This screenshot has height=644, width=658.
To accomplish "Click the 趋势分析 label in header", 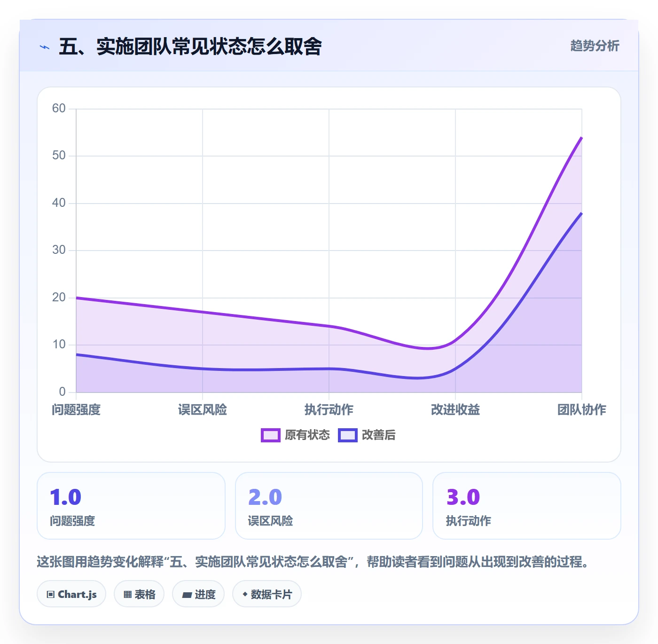I will tap(595, 46).
